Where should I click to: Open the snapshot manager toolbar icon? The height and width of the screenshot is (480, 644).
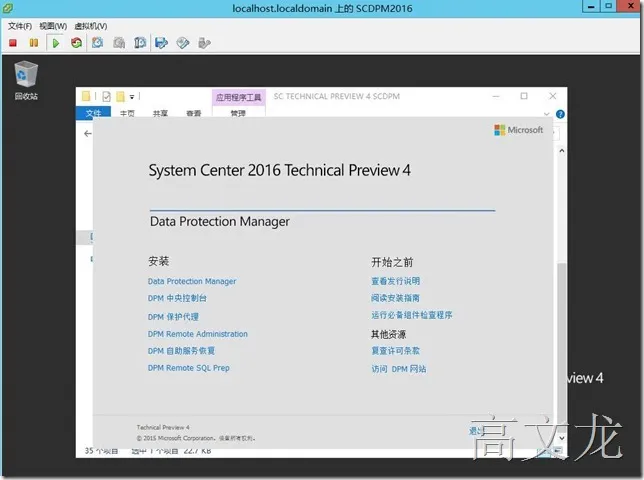click(x=140, y=43)
